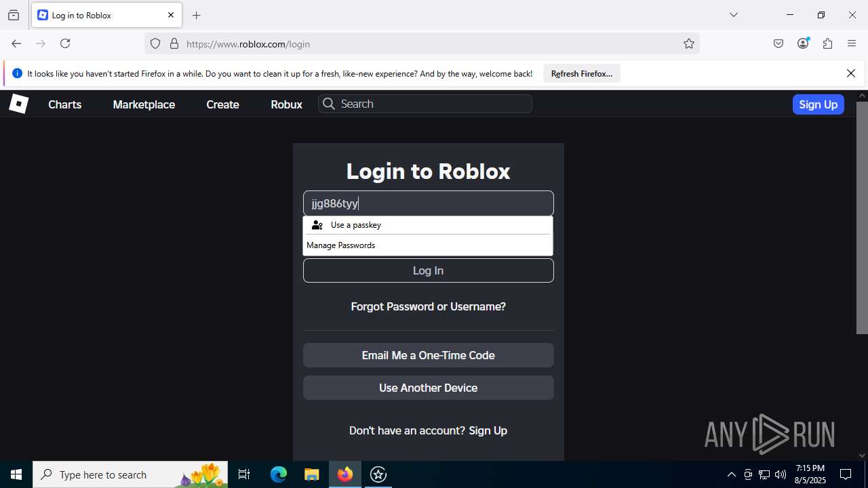Screen dimensions: 868x488
Task: Click the volume speaker tray icon
Action: pyautogui.click(x=781, y=474)
